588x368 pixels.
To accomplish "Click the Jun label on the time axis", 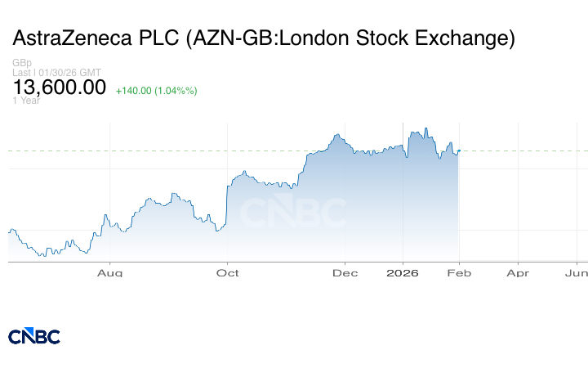I will click(576, 272).
